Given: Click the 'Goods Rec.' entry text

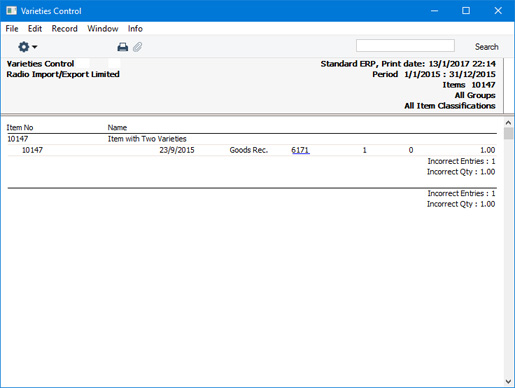Looking at the screenshot, I should (249, 150).
